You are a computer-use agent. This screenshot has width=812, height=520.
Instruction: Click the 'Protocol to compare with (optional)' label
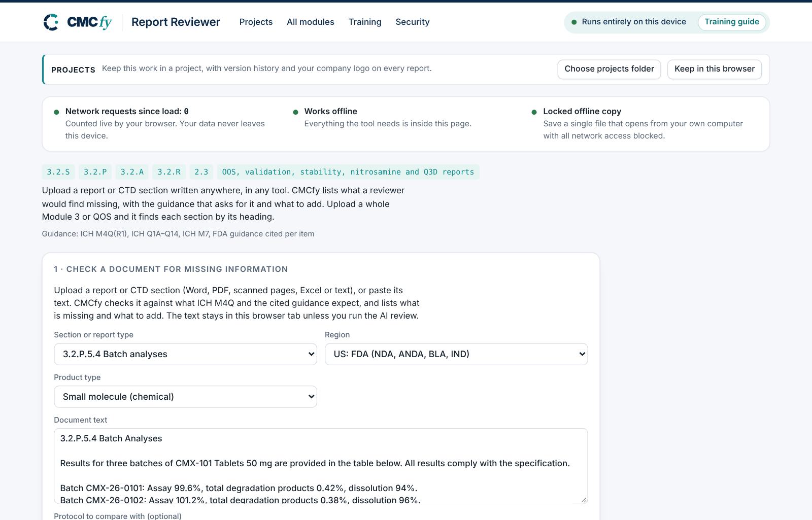[118, 516]
